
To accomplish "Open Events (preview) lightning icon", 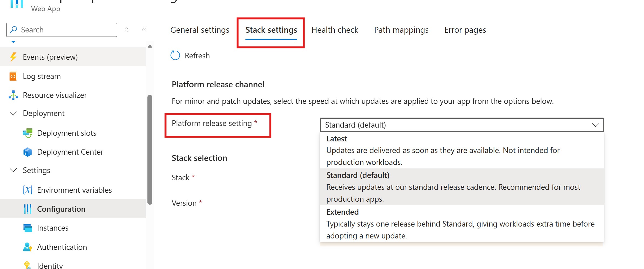I will pyautogui.click(x=13, y=57).
